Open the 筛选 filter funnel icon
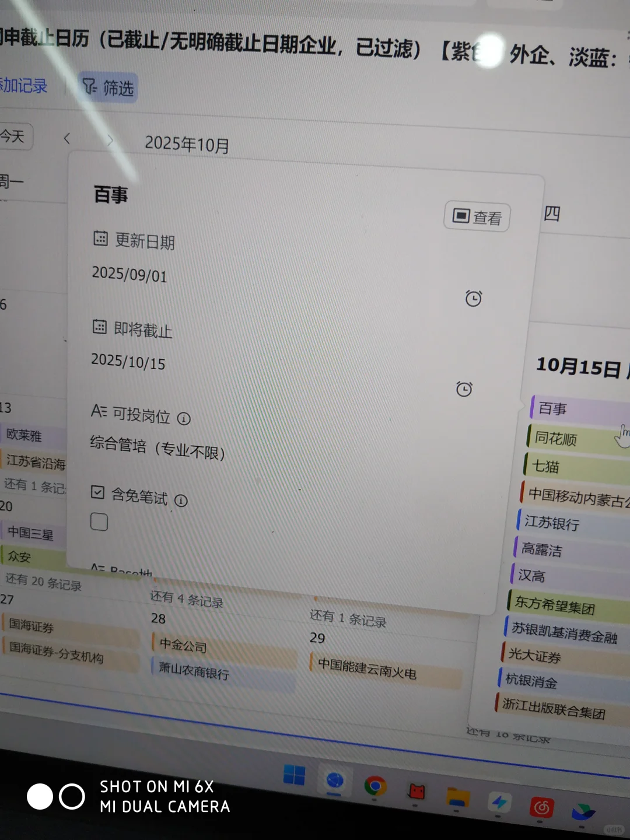 point(90,87)
